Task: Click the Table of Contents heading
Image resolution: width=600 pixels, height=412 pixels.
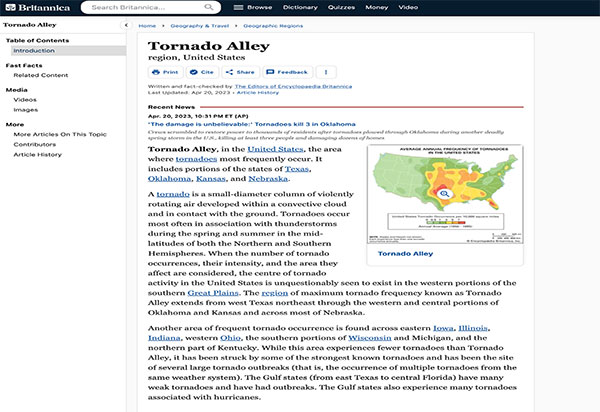Action: click(37, 41)
